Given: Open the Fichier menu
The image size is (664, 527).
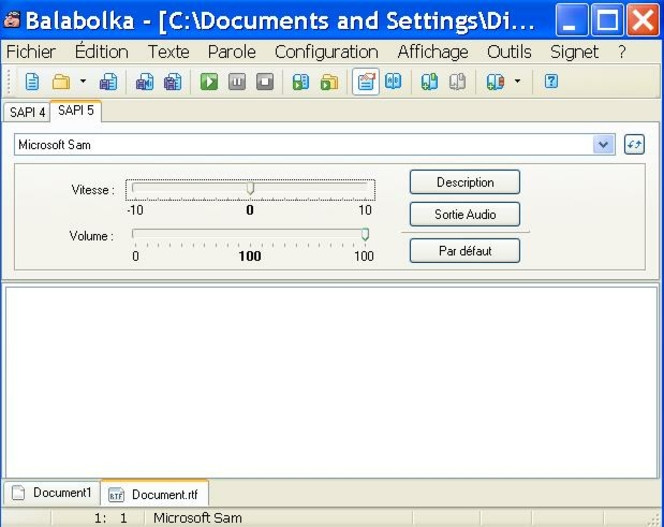Looking at the screenshot, I should pos(31,52).
